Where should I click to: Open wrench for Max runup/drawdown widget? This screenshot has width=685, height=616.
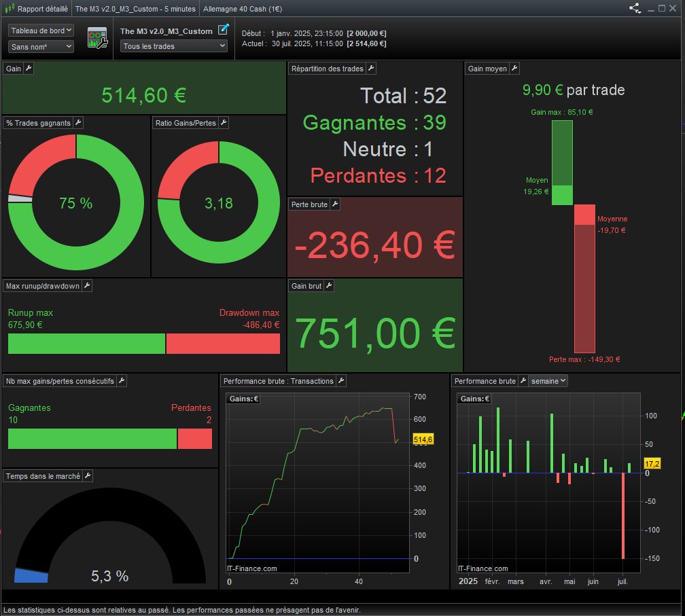click(x=87, y=285)
